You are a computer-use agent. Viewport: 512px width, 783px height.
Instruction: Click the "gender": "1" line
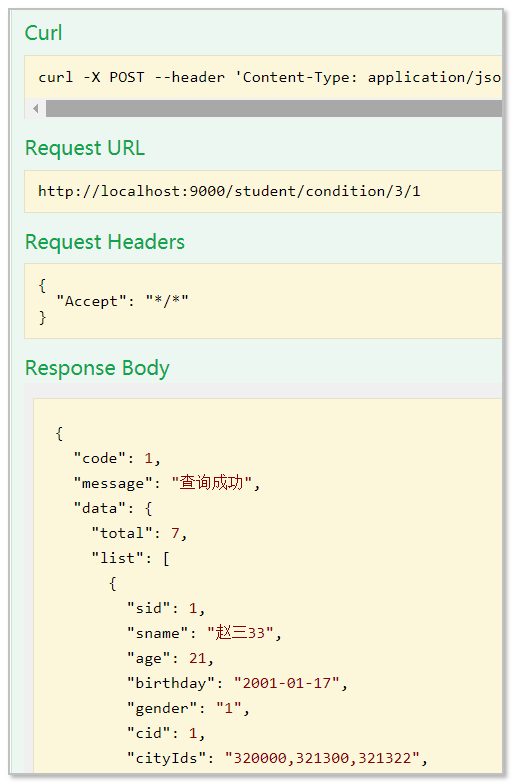click(x=188, y=708)
